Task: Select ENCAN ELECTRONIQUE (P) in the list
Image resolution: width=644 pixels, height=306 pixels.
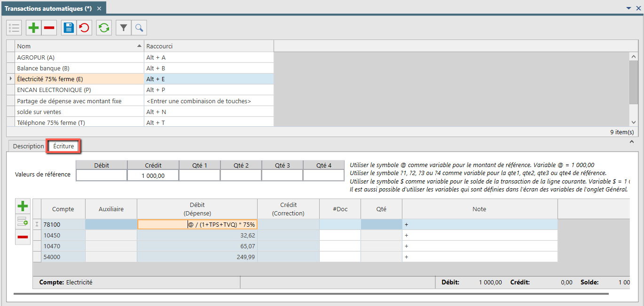Action: (x=79, y=90)
